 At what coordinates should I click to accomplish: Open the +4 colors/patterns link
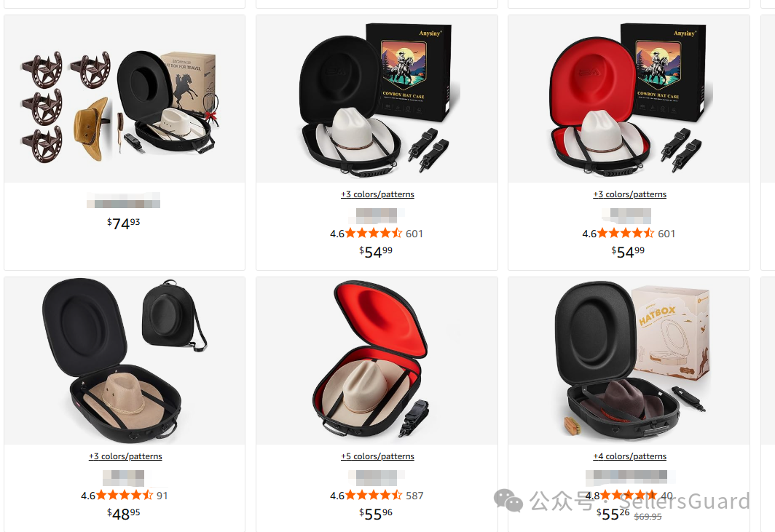click(629, 456)
